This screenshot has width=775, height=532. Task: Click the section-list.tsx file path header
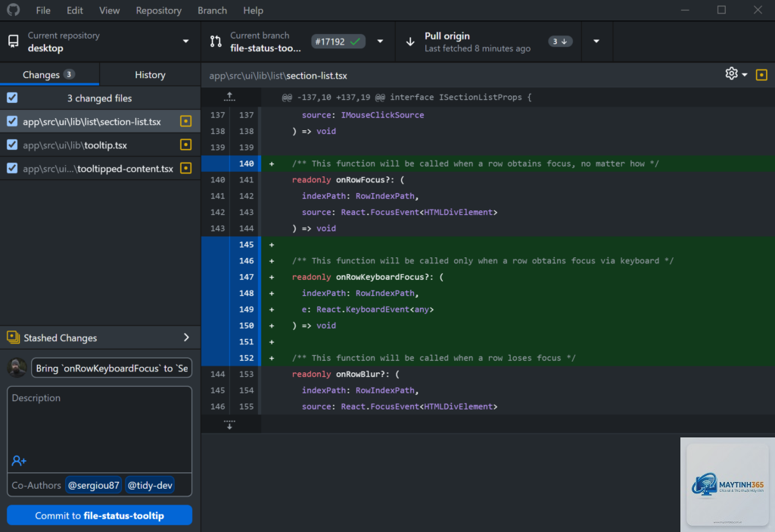(278, 76)
